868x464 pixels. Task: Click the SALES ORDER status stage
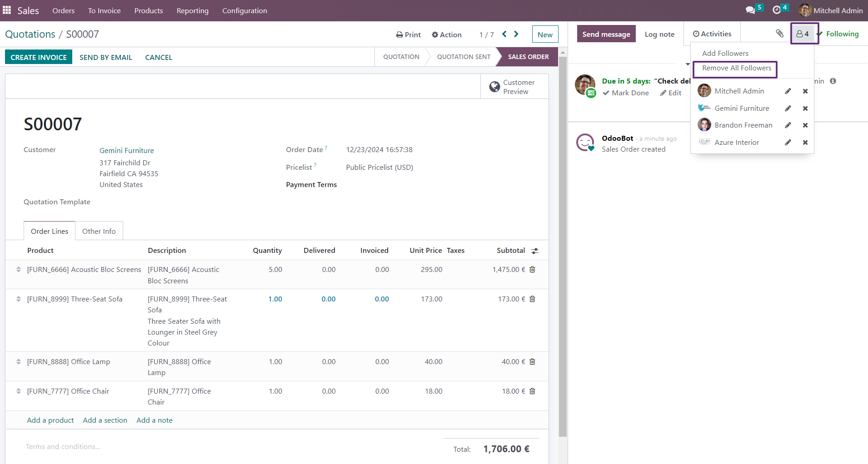pyautogui.click(x=528, y=57)
